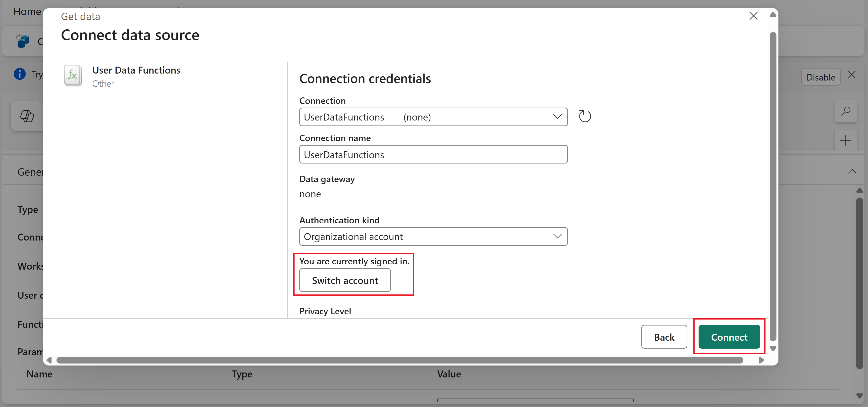Click the search magnifier icon
The image size is (868, 407).
(x=845, y=111)
